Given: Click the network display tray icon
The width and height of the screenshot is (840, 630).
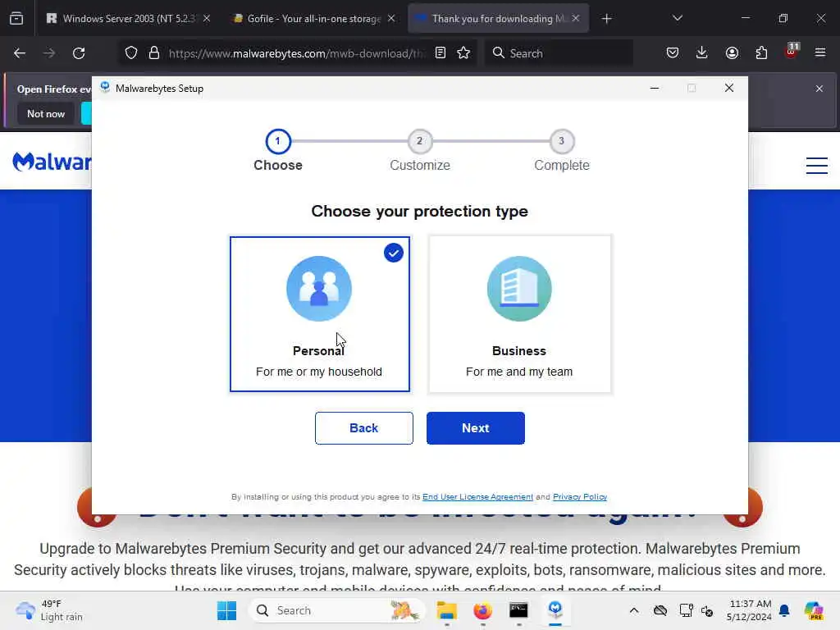Looking at the screenshot, I should [x=686, y=610].
